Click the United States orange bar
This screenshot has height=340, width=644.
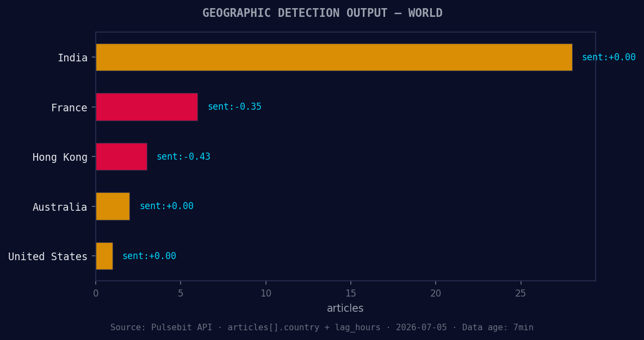tap(104, 256)
